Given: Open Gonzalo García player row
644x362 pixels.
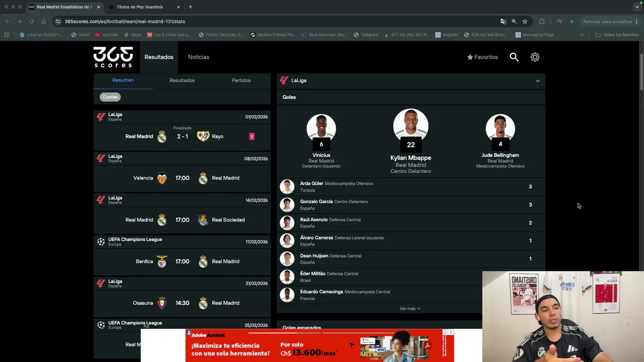Looking at the screenshot, I should tap(411, 205).
